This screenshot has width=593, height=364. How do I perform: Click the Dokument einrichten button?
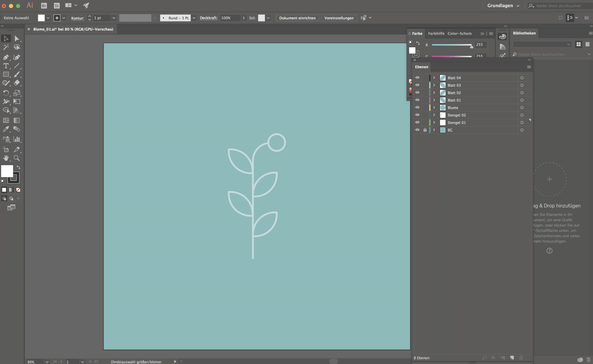297,18
